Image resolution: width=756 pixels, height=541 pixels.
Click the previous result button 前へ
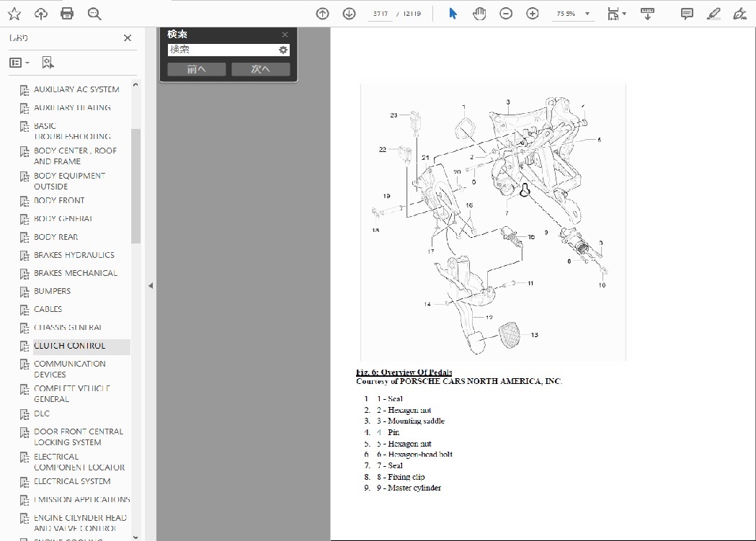[x=197, y=69]
